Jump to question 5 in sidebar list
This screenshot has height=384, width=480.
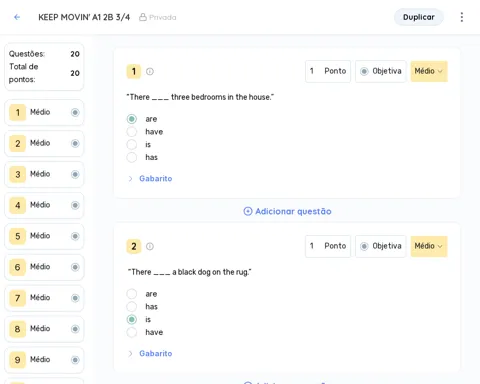click(44, 236)
